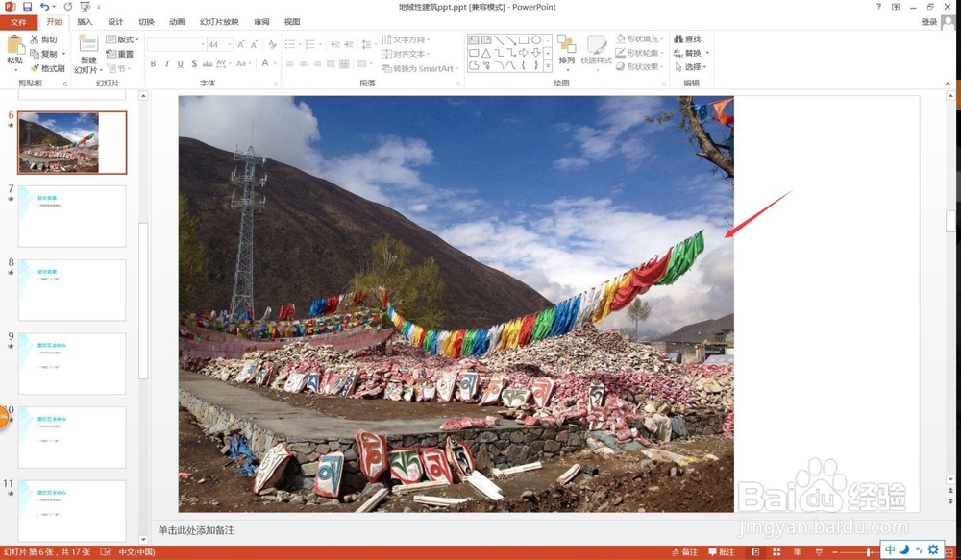Click the Save icon in quick access toolbar
This screenshot has height=560, width=961.
click(x=27, y=7)
